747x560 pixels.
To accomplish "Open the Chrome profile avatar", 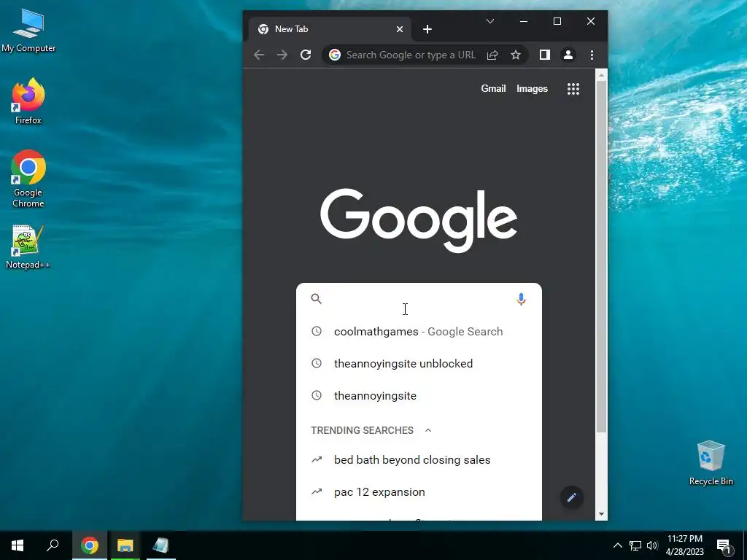I will pyautogui.click(x=568, y=55).
